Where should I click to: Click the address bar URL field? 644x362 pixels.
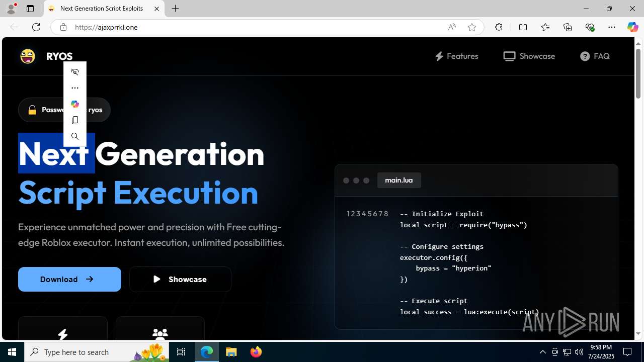(257, 27)
